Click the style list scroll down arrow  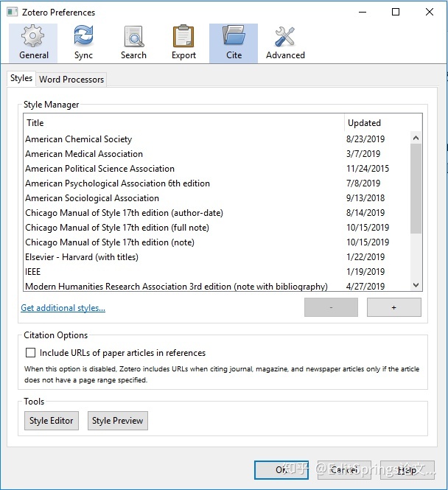[x=416, y=285]
